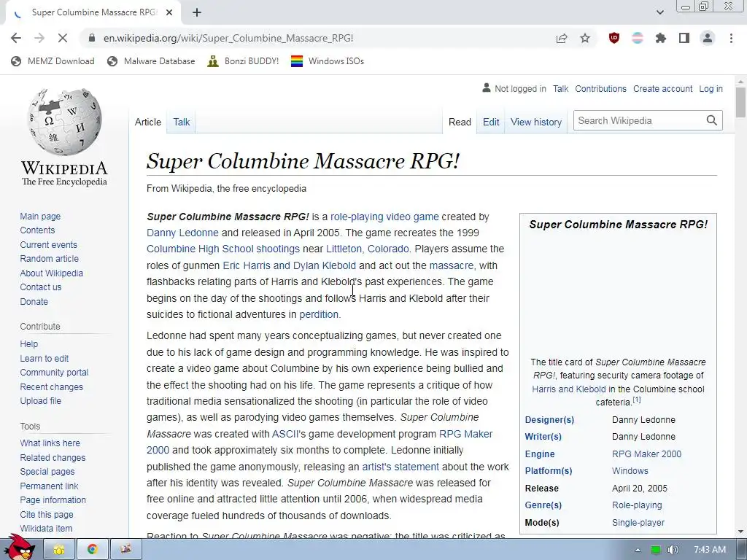Open Single-player link in infobox
The height and width of the screenshot is (560, 747).
(638, 522)
